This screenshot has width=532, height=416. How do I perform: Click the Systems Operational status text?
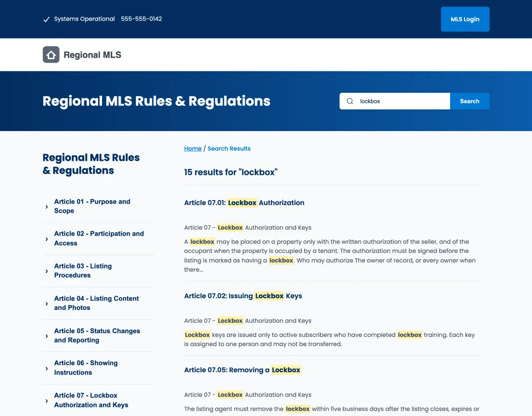[84, 19]
